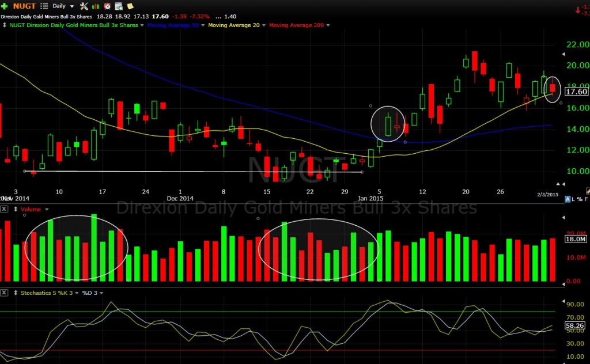Click the Volume indicator label

click(x=31, y=209)
